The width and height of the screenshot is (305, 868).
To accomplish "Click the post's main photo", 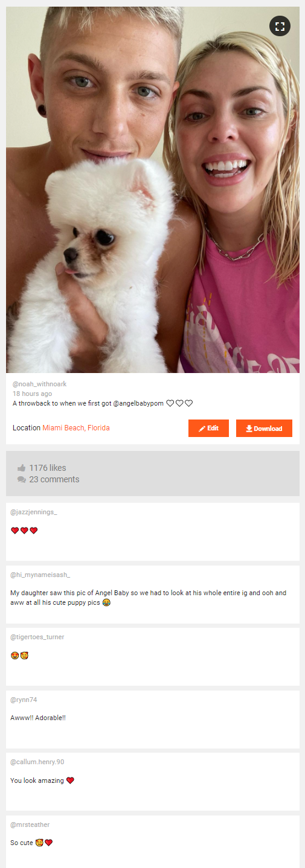I will (x=153, y=190).
